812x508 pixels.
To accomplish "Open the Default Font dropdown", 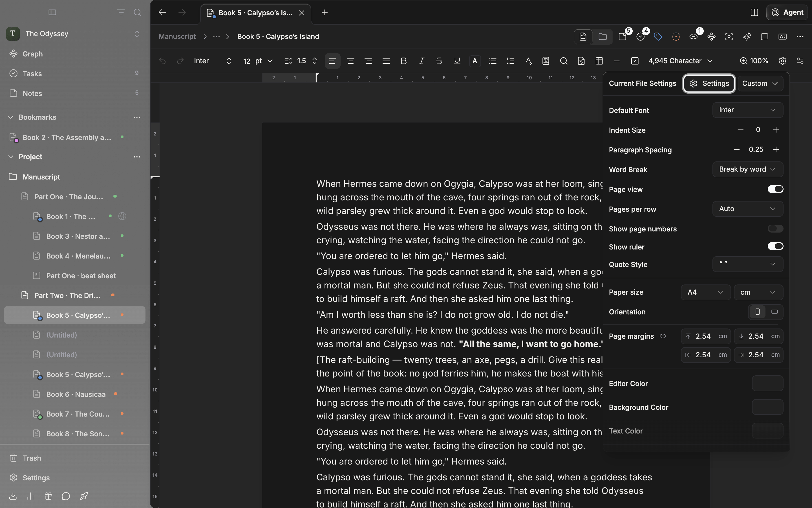I will 748,110.
